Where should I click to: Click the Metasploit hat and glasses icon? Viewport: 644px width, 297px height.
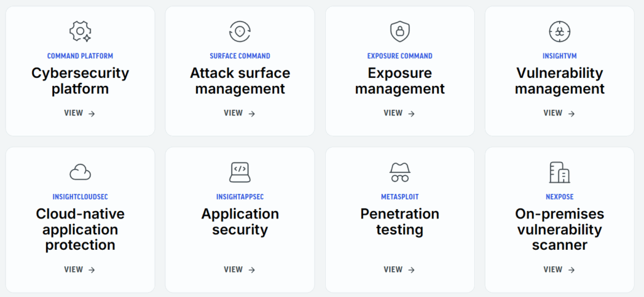coord(399,171)
